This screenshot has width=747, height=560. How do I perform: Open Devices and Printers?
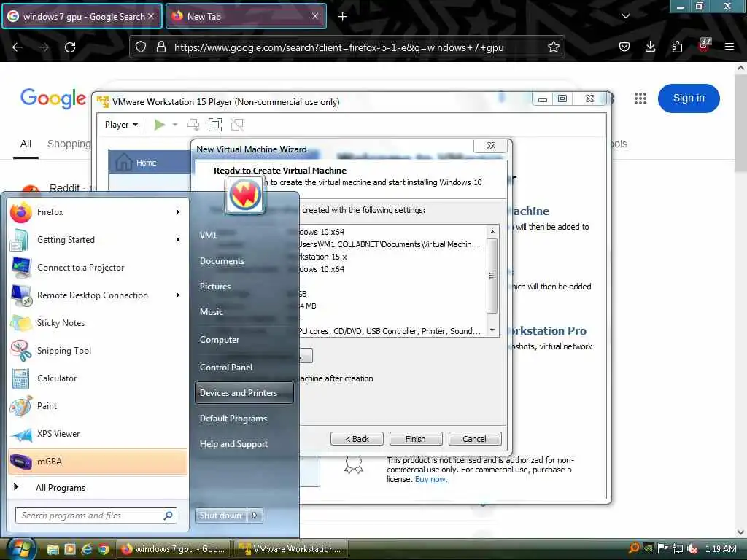click(x=244, y=393)
